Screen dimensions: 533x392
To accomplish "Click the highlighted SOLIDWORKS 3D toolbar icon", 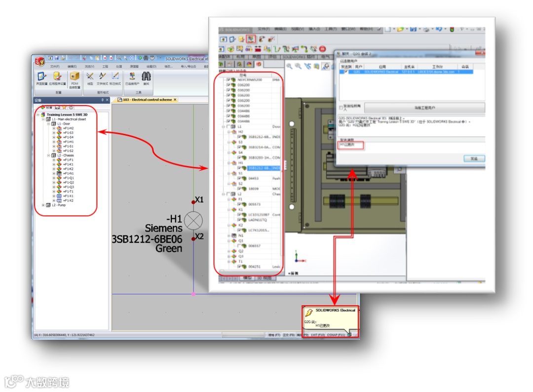I will tap(251, 39).
